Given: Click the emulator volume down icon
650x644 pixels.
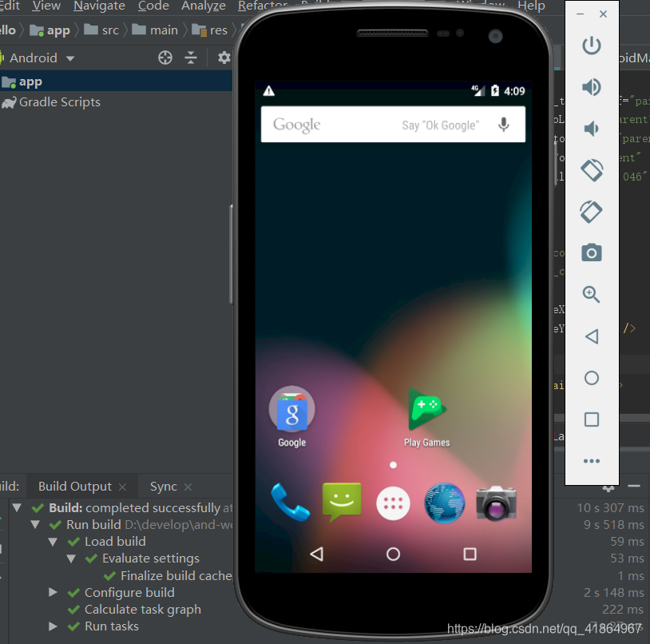Looking at the screenshot, I should tap(591, 129).
